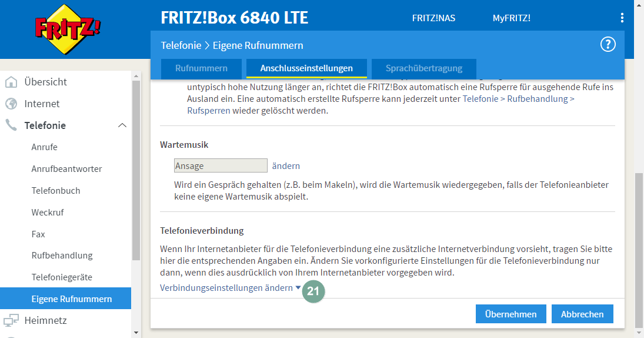This screenshot has width=644, height=338.
Task: Click the sidebar scrollbar down arrow
Action: (x=136, y=333)
